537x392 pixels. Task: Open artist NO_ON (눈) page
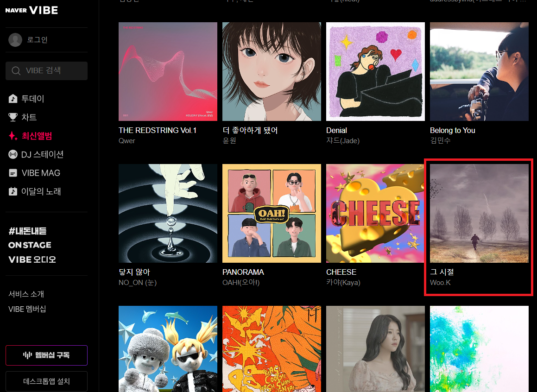click(x=137, y=283)
